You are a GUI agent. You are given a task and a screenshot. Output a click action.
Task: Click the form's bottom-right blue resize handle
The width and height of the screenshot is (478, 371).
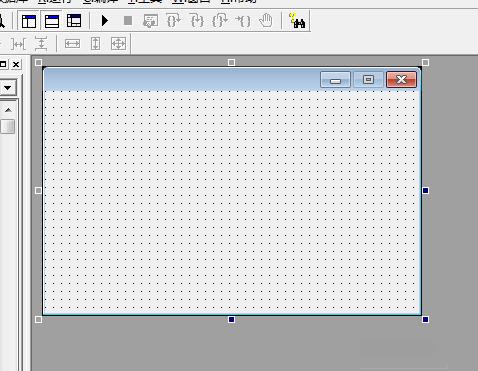(425, 320)
